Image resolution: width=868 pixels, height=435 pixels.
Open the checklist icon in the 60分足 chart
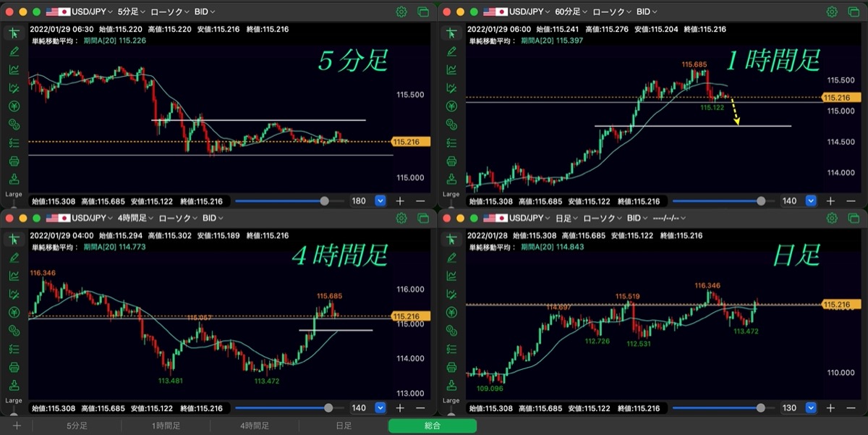pos(452,143)
